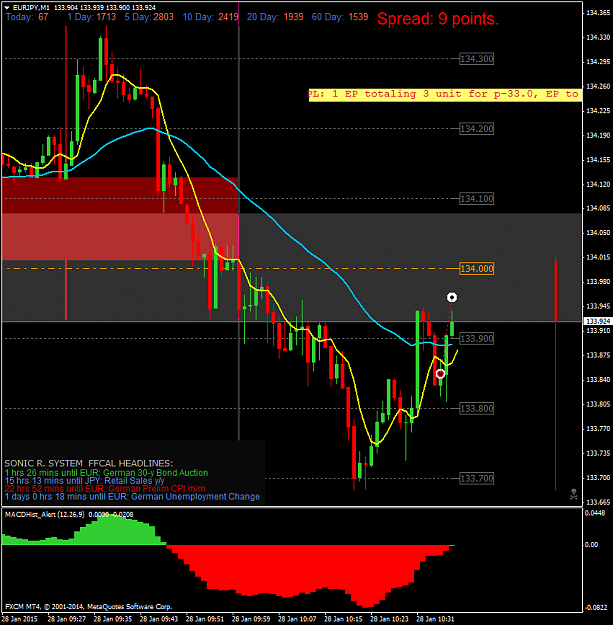The width and height of the screenshot is (613, 625).
Task: Click the German Unemployment Change headline
Action: [132, 497]
